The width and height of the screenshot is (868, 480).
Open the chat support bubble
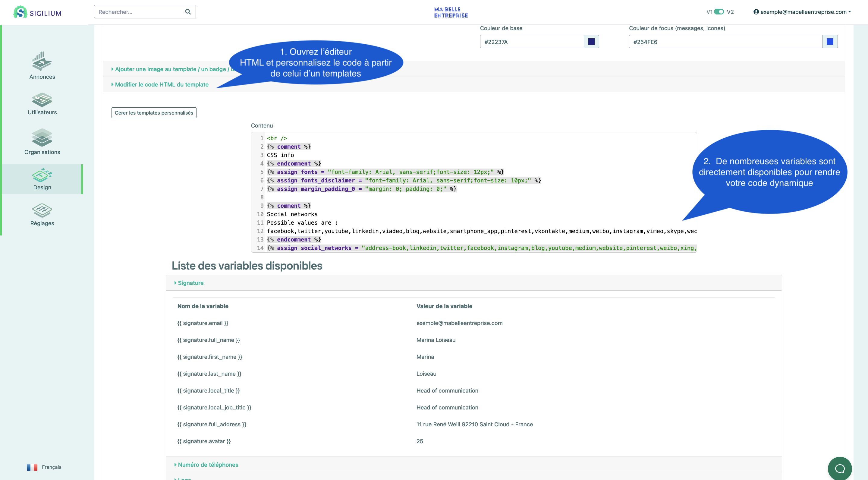pyautogui.click(x=839, y=468)
